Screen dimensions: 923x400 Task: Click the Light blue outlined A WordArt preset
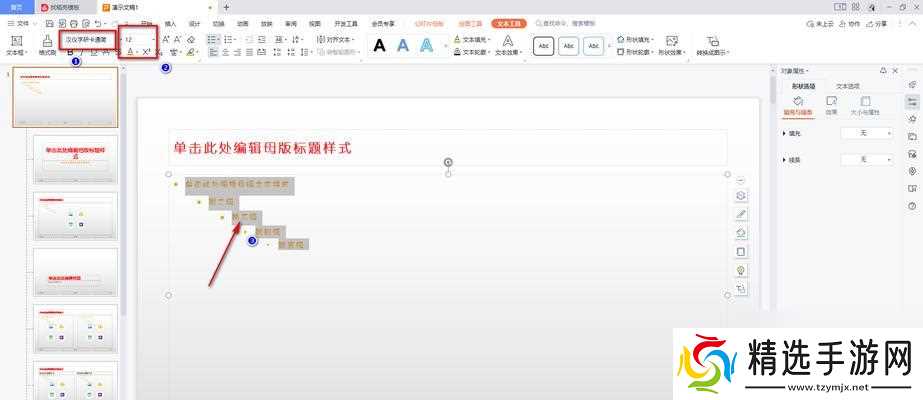pos(427,45)
